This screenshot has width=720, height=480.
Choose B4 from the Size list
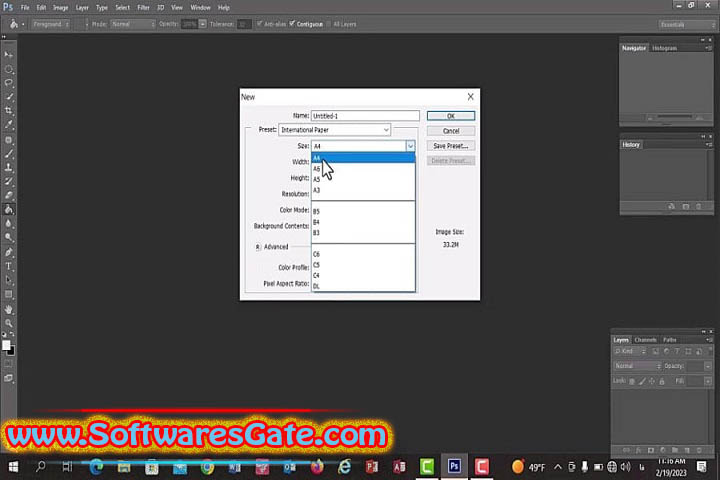(363, 222)
